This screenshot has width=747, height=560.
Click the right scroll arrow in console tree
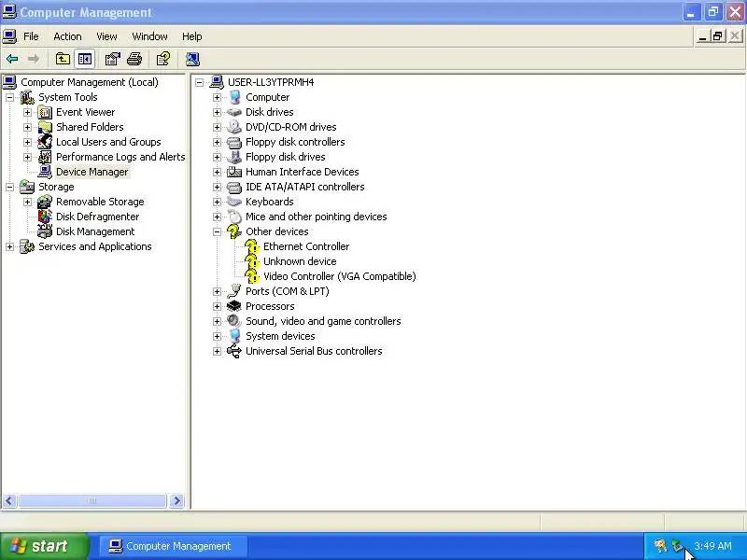click(176, 501)
